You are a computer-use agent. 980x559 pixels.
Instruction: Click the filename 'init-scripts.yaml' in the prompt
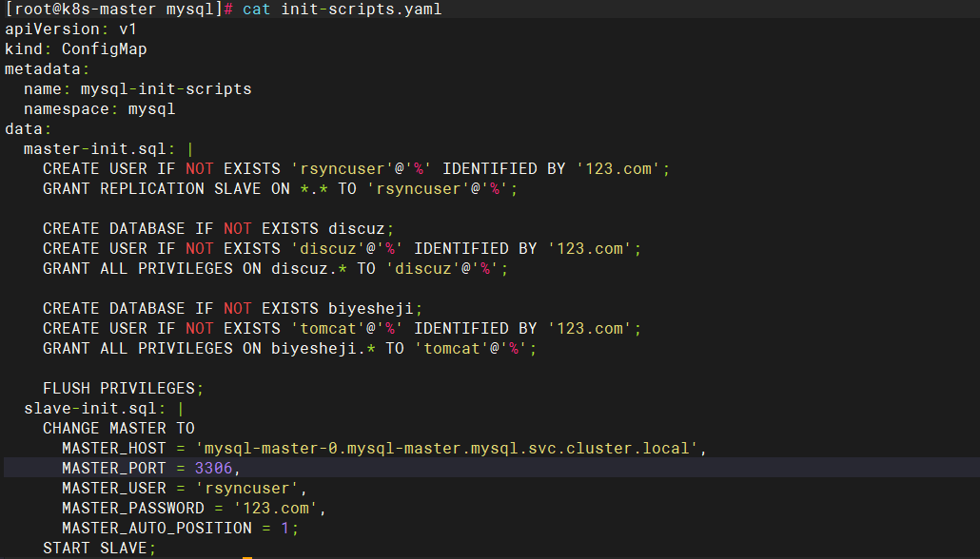362,10
